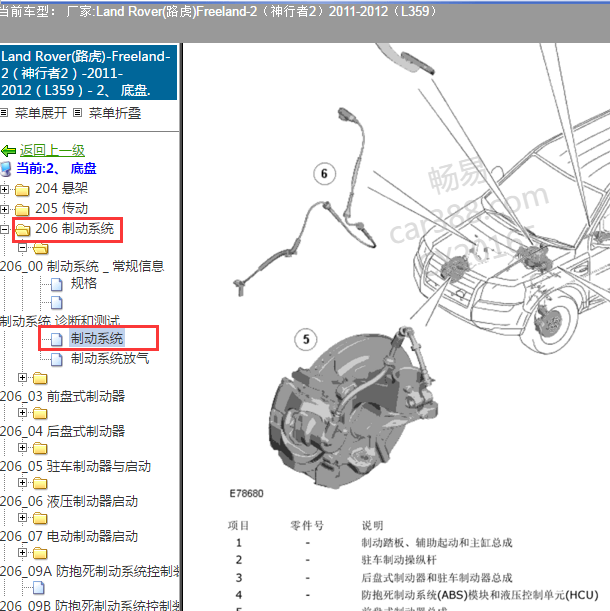Select 206_03 前盘式制动器 entry
This screenshot has width=610, height=611.
click(62, 396)
